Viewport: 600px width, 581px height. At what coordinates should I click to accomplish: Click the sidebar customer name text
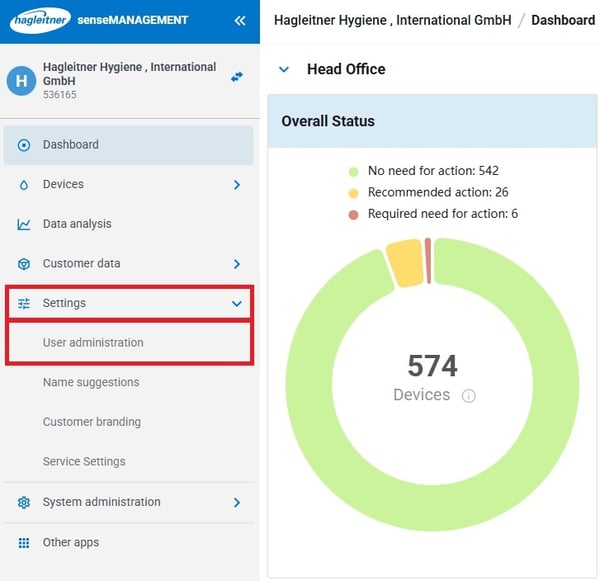point(129,74)
